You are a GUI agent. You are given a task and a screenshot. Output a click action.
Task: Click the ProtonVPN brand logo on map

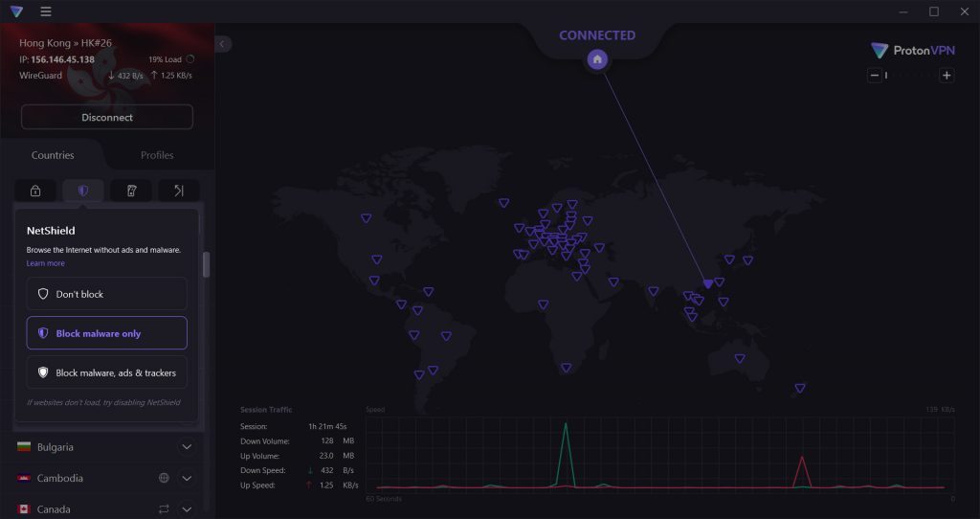click(x=912, y=51)
